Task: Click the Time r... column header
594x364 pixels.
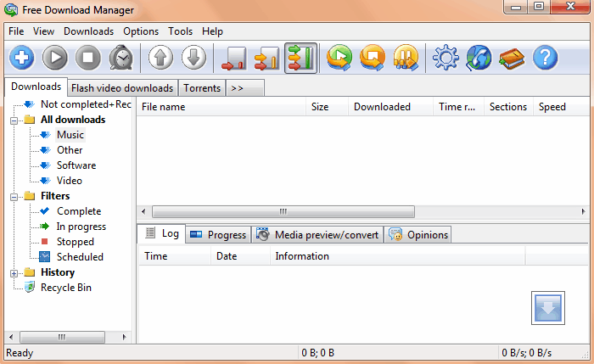Action: [x=459, y=107]
